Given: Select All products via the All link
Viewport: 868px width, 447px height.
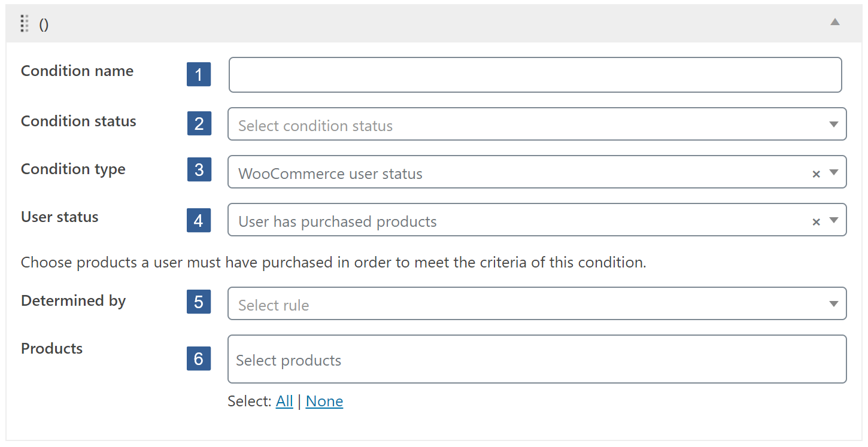Looking at the screenshot, I should pyautogui.click(x=284, y=401).
